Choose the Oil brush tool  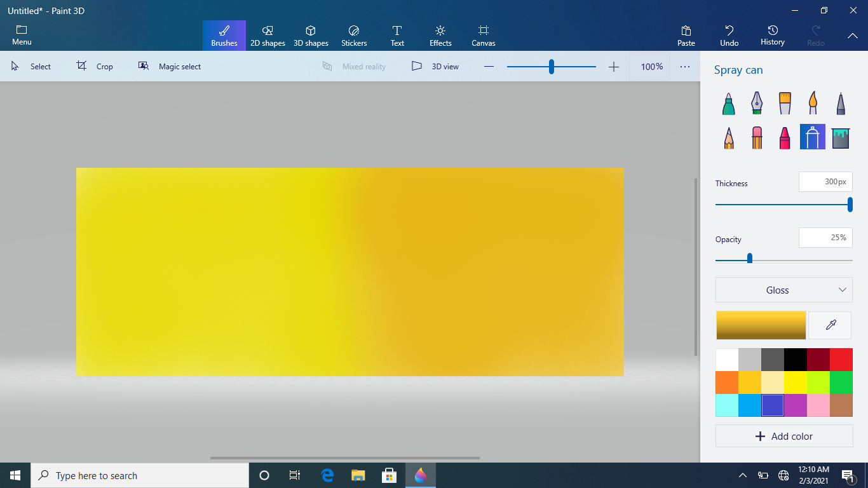tap(785, 104)
